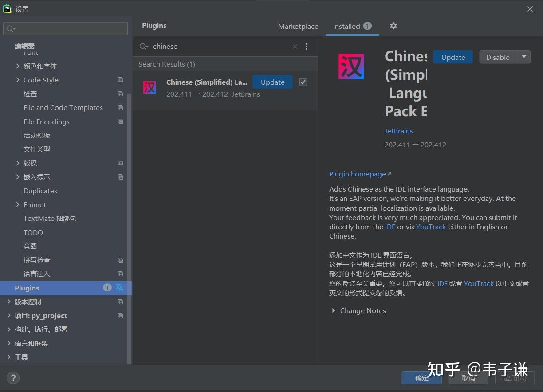Clear the chinese search with the X icon
This screenshot has width=543, height=392.
coord(295,46)
